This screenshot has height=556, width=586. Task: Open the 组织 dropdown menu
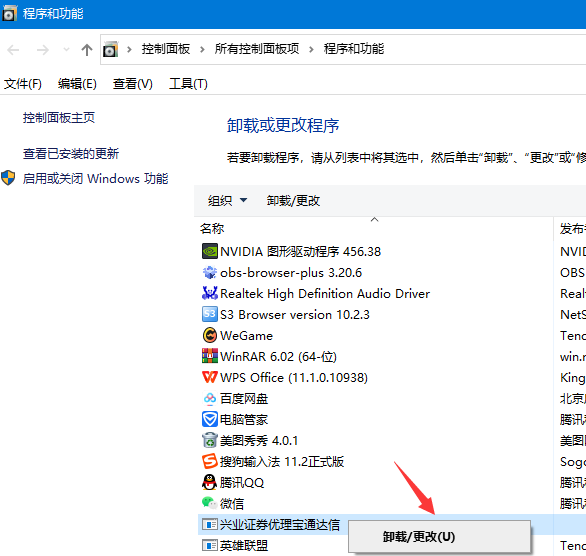[227, 201]
